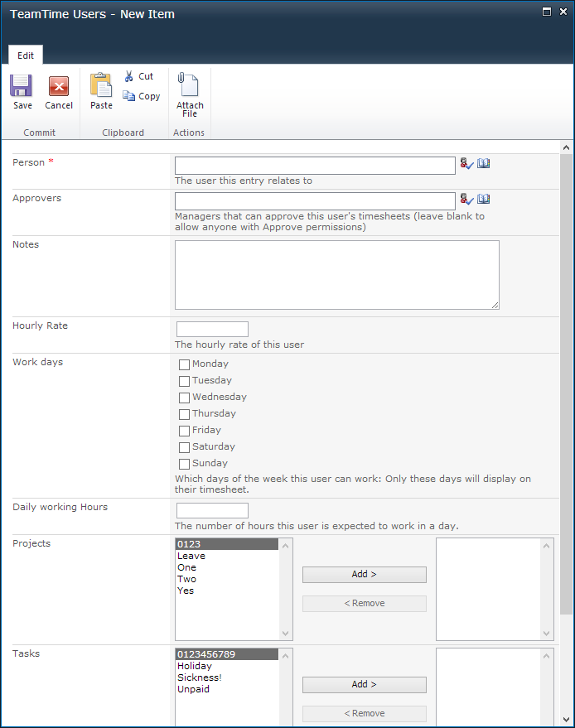Select Holiday in the Tasks list
This screenshot has width=575, height=728.
point(195,666)
